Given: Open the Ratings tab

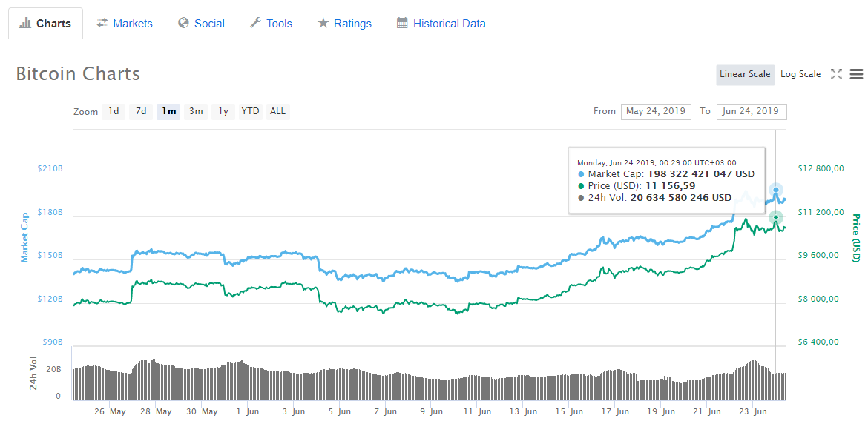Looking at the screenshot, I should (343, 23).
